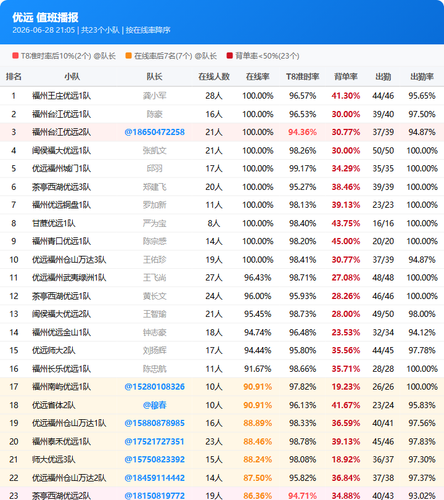Image resolution: width=444 pixels, height=500 pixels.
Task: Select team 茶亭西湖优远1队
Action: [61, 296]
